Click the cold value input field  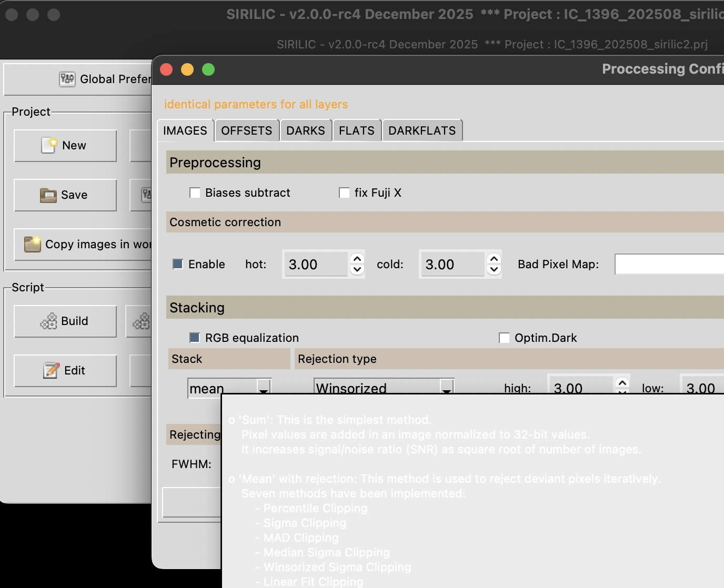(x=453, y=264)
